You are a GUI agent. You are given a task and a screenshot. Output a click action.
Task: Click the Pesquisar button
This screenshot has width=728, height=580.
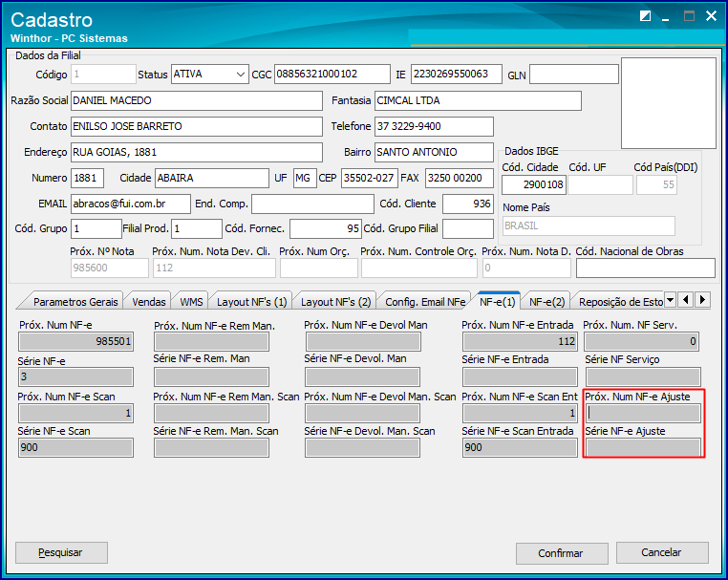(x=61, y=552)
